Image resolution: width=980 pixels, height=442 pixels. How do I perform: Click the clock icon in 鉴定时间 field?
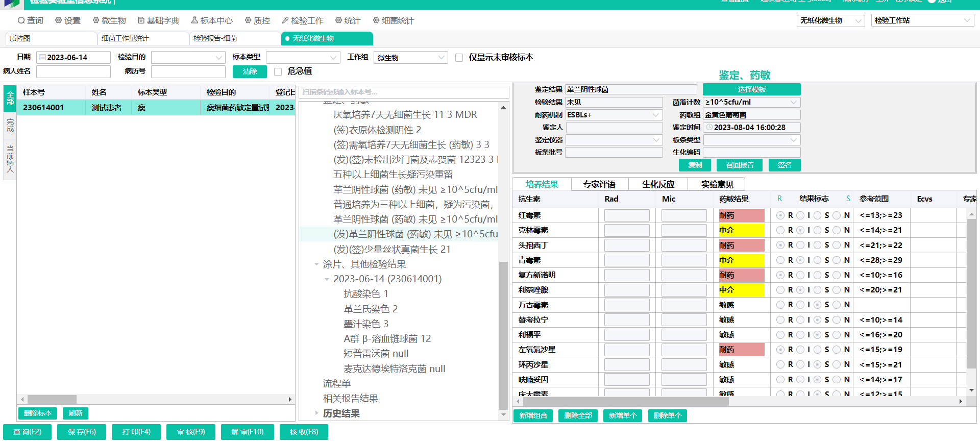(709, 127)
